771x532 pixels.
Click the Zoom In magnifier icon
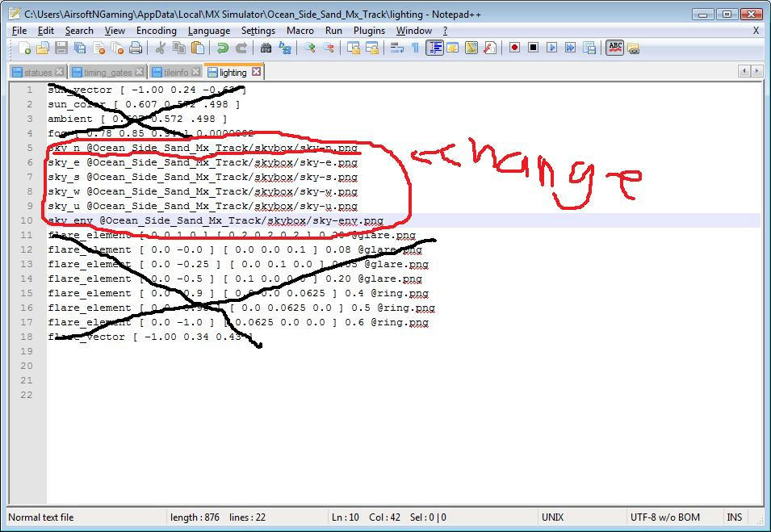tap(310, 48)
